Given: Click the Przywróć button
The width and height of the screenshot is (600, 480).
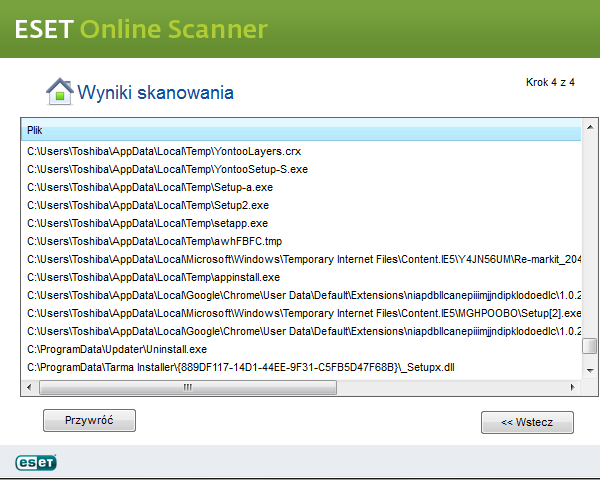Looking at the screenshot, I should (x=89, y=420).
